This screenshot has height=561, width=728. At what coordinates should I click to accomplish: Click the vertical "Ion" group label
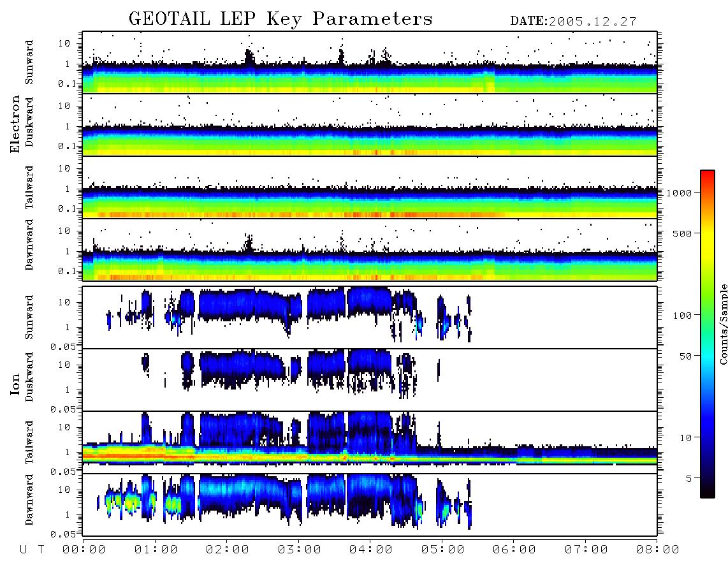click(x=15, y=384)
